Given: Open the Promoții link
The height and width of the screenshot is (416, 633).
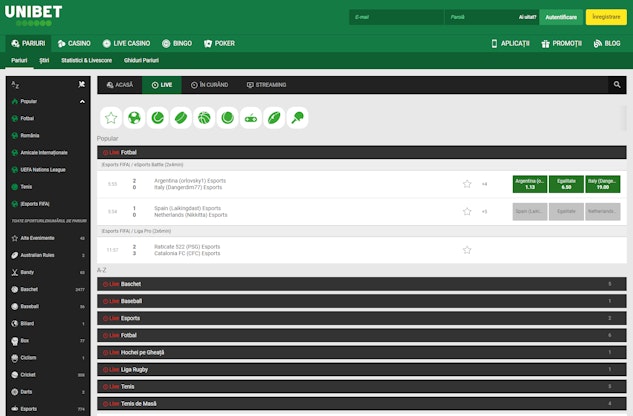Looking at the screenshot, I should click(x=562, y=43).
